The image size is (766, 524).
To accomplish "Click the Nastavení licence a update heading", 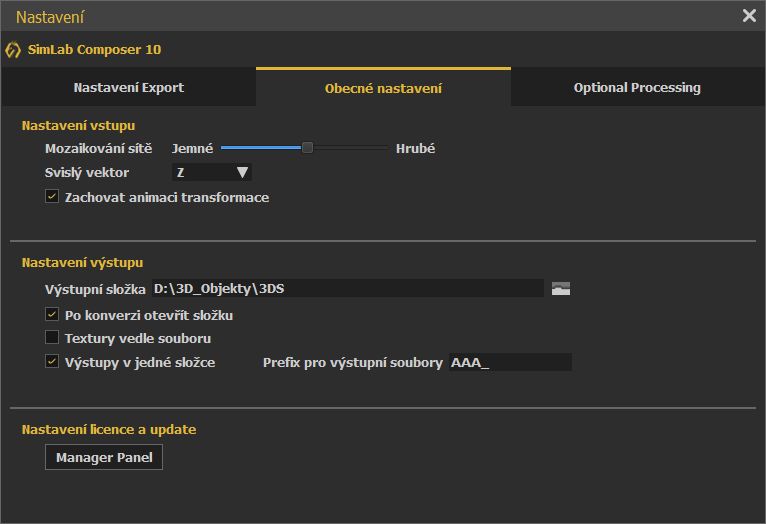I will (109, 430).
